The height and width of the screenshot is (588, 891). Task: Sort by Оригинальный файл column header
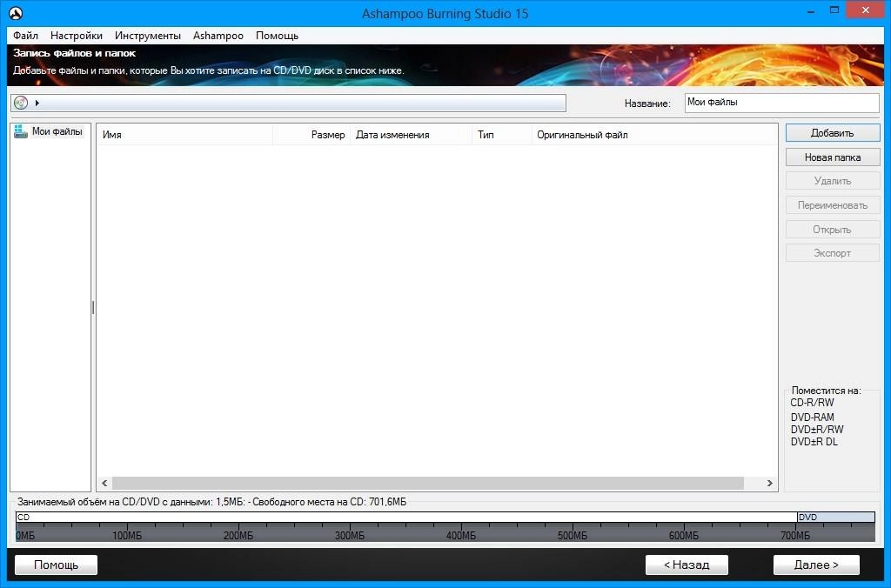pos(653,135)
